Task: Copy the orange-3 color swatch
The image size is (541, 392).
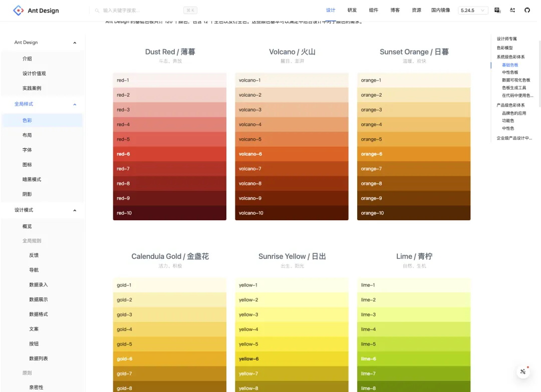Action: [x=414, y=110]
